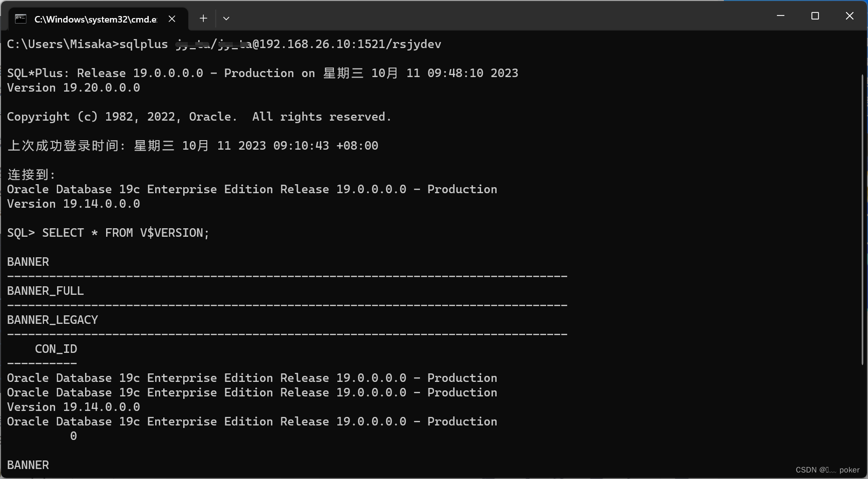The image size is (868, 479).
Task: Maximize the terminal window
Action: (x=815, y=16)
